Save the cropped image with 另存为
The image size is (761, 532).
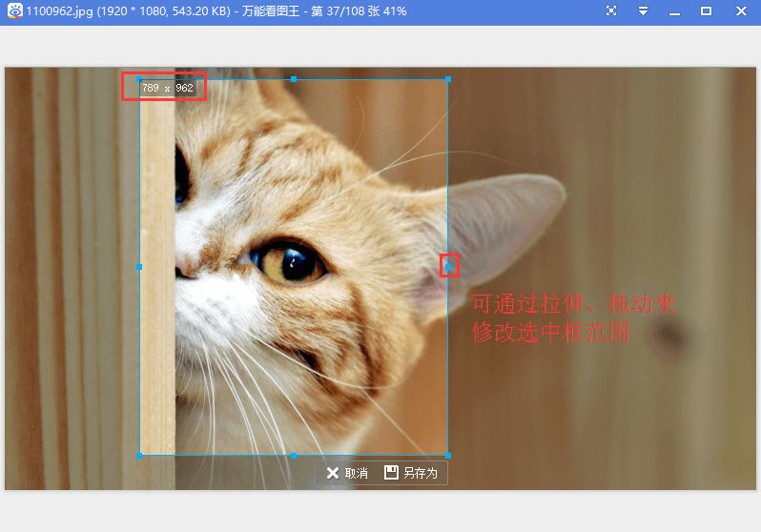click(x=411, y=473)
